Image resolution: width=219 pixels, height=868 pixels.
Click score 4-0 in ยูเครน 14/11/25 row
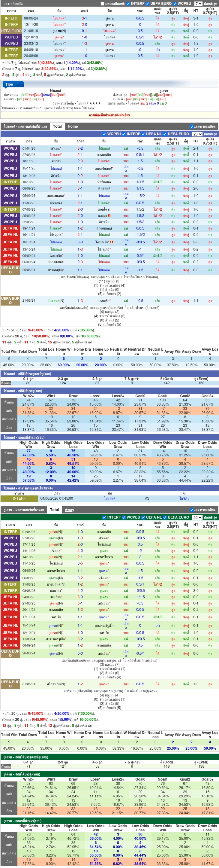pyautogui.click(x=80, y=551)
